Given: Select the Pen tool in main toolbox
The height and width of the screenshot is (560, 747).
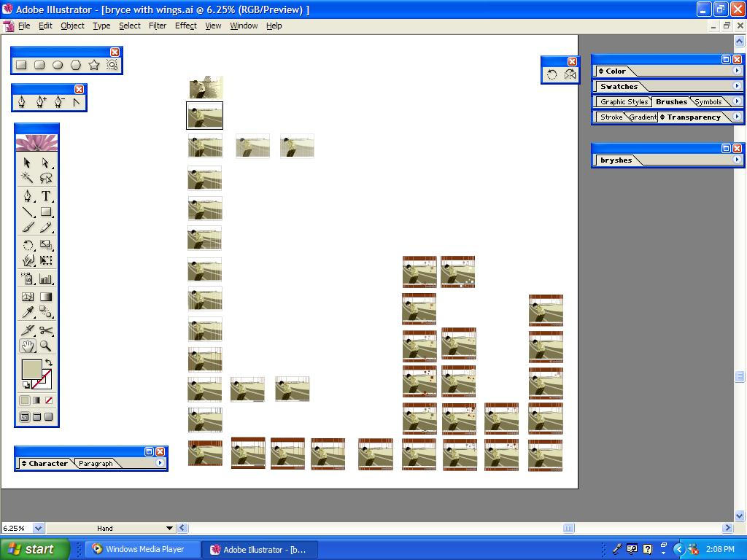Looking at the screenshot, I should coord(27,195).
